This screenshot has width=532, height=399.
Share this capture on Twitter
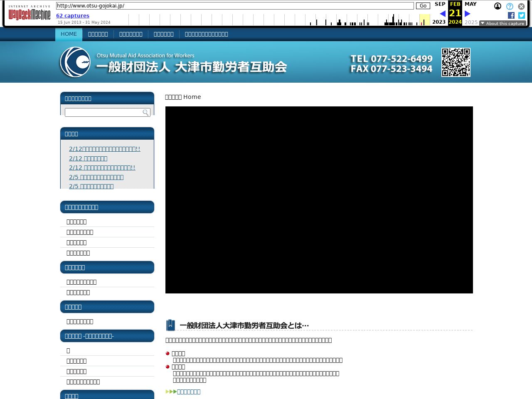click(522, 15)
